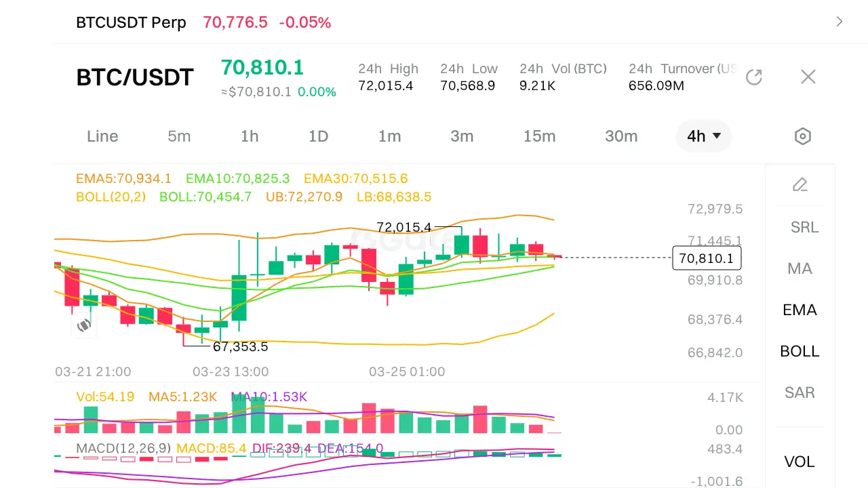Click the 70,810.1 last price
Image resolution: width=868 pixels, height=488 pixels.
(x=262, y=68)
